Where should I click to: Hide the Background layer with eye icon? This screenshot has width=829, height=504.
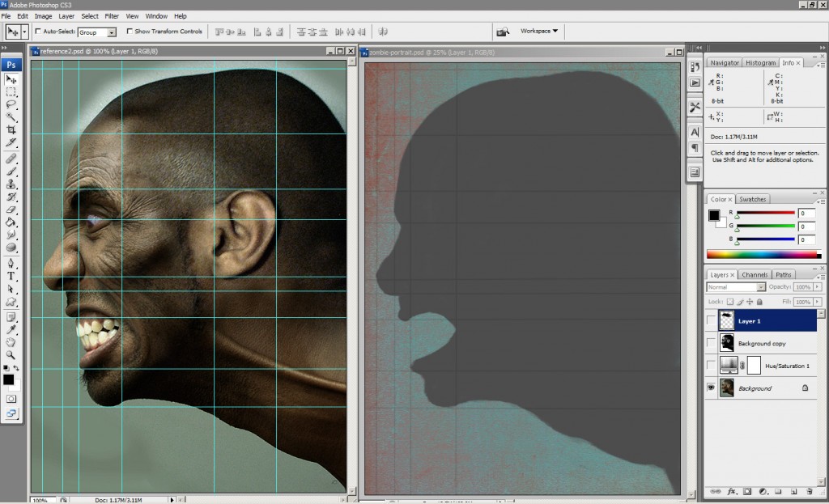712,388
